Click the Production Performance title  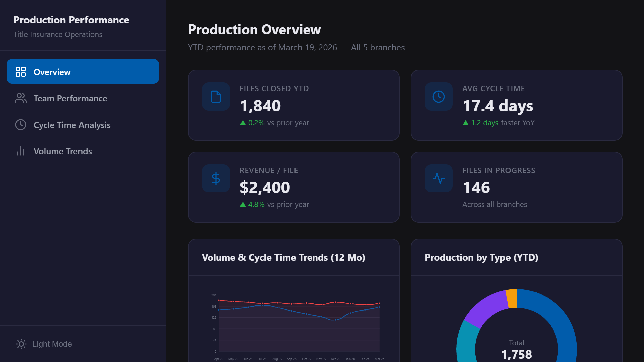(x=71, y=20)
